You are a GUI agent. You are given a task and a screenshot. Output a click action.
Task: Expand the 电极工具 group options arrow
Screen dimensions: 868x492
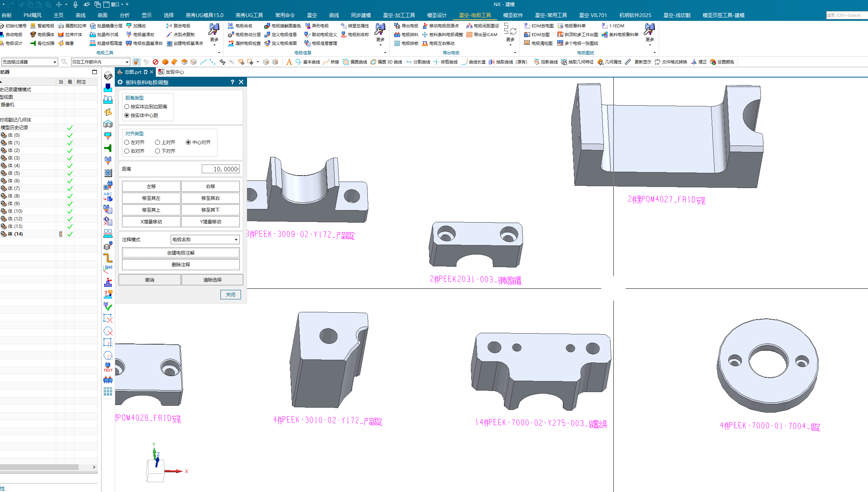[219, 53]
